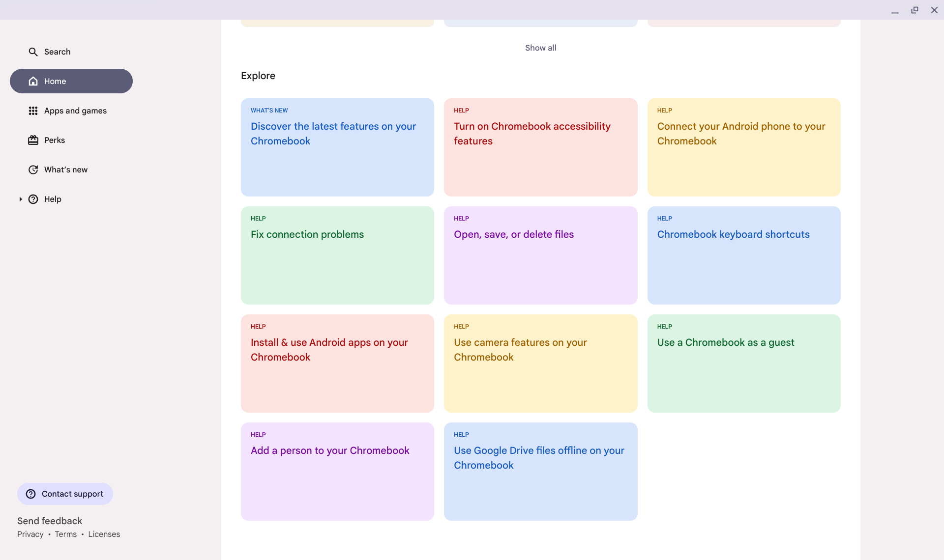Go to Apps and games section
The width and height of the screenshot is (944, 560).
(x=75, y=111)
